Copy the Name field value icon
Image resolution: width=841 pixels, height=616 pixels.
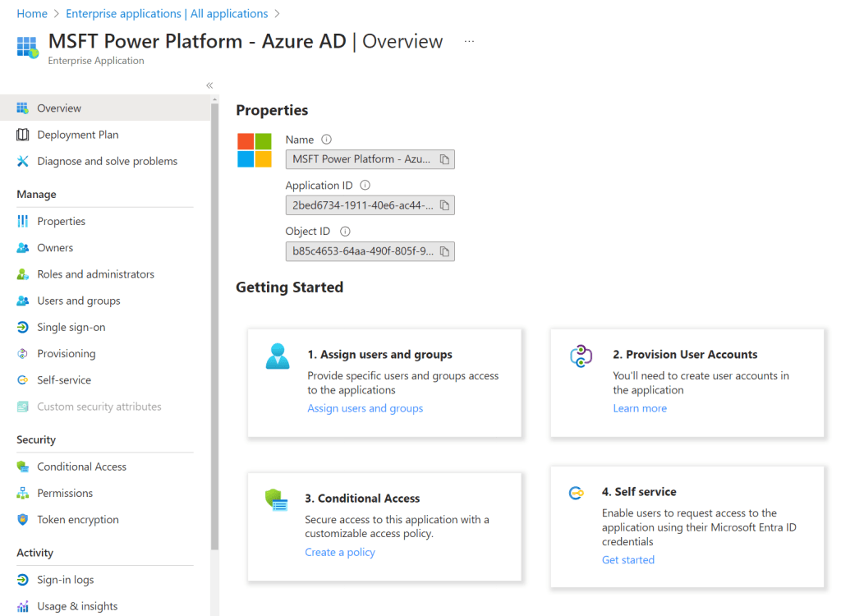(x=444, y=159)
